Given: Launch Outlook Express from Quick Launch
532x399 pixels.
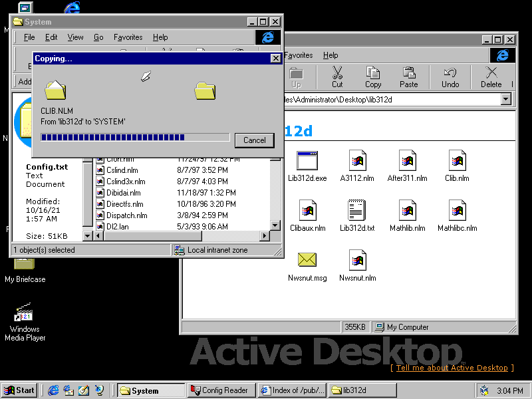Looking at the screenshot, I should coord(68,390).
